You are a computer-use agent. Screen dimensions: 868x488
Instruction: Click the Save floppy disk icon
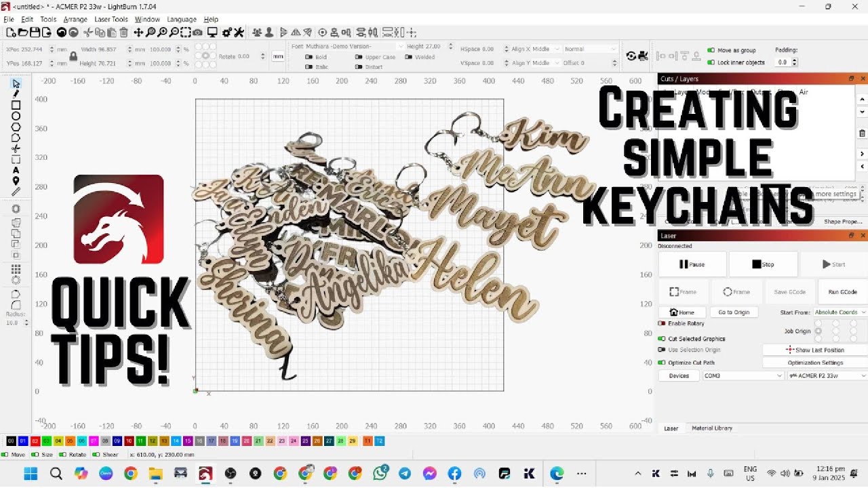35,32
